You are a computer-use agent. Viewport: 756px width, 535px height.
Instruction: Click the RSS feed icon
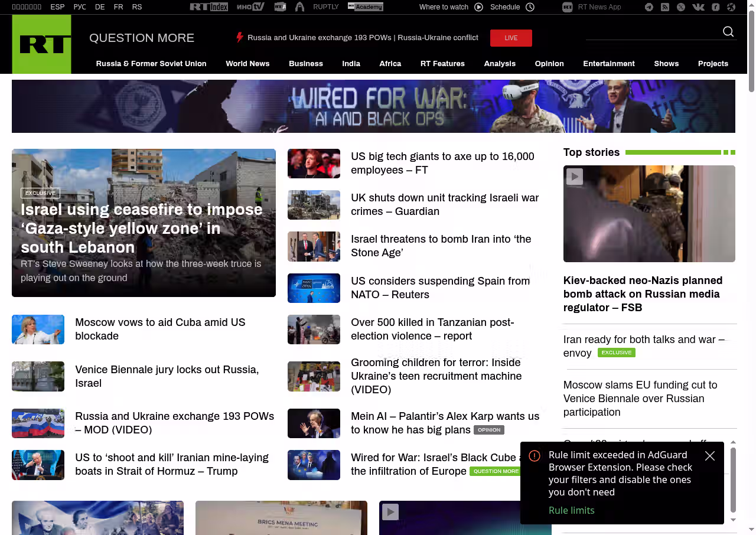tap(665, 7)
